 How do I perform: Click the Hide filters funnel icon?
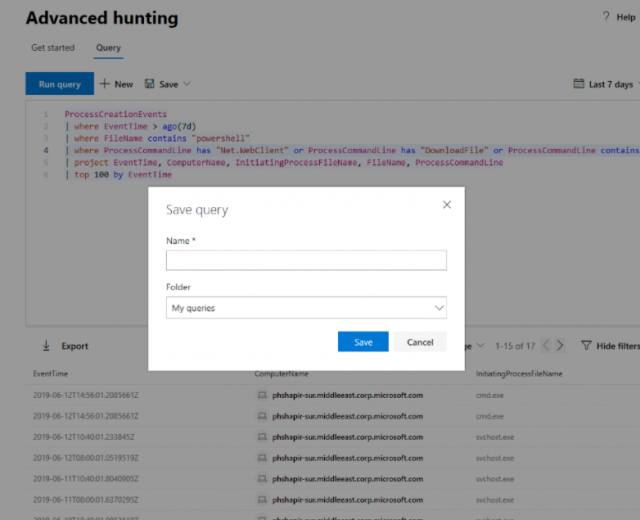click(x=586, y=346)
